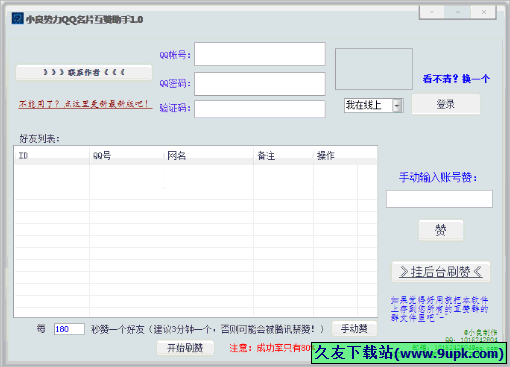Image resolution: width=510 pixels, height=367 pixels.
Task: Click the minimize-down arrow window button
Action: pyautogui.click(x=431, y=12)
